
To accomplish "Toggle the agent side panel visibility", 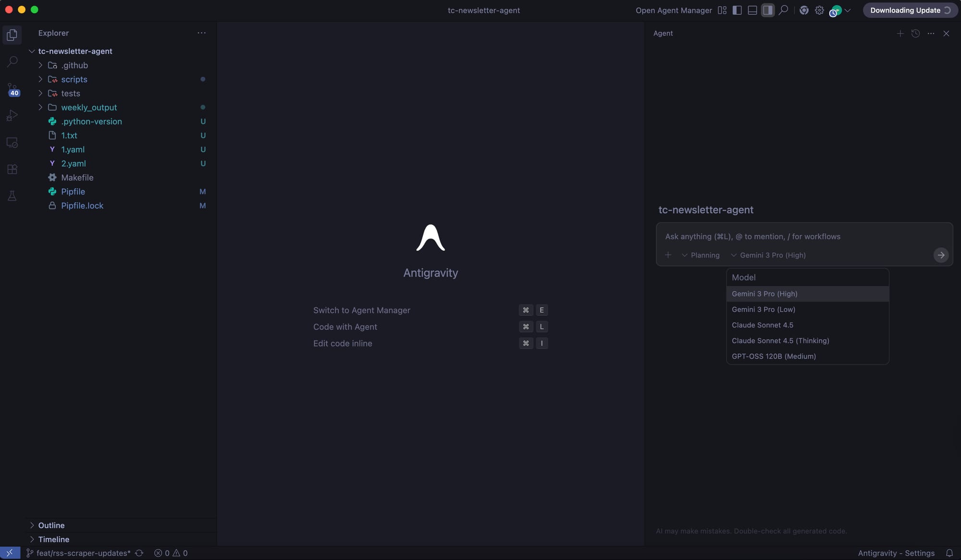I will click(x=768, y=10).
